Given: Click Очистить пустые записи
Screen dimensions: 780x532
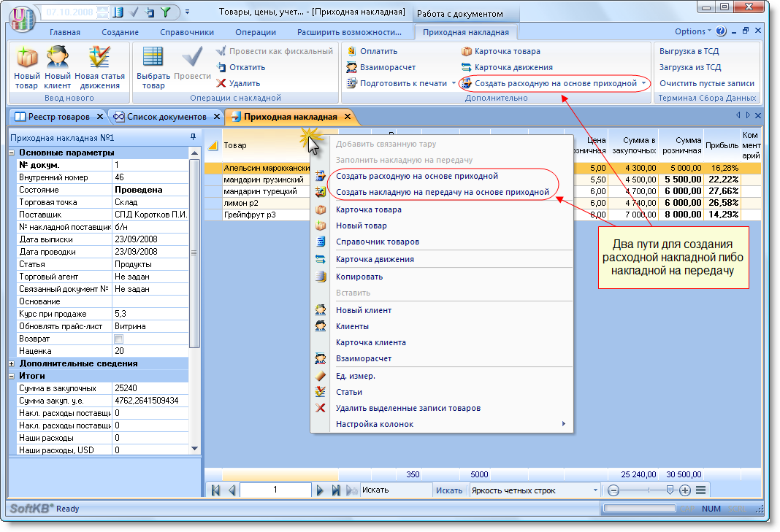Looking at the screenshot, I should pyautogui.click(x=707, y=83).
